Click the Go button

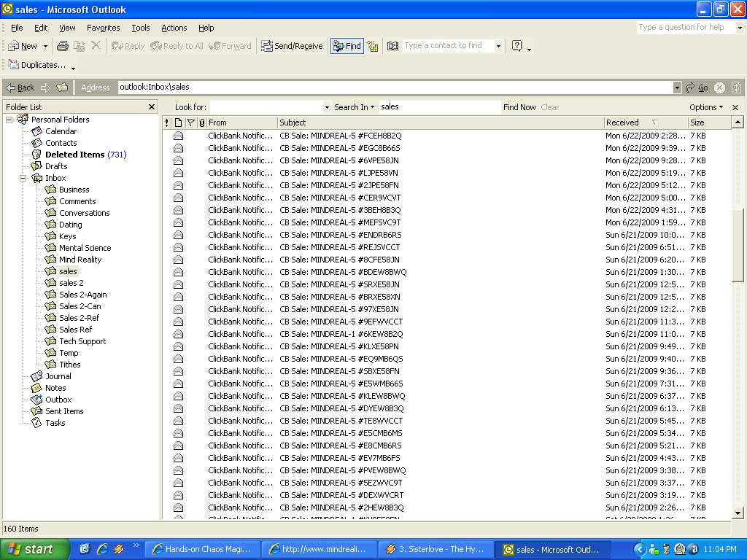tap(697, 87)
